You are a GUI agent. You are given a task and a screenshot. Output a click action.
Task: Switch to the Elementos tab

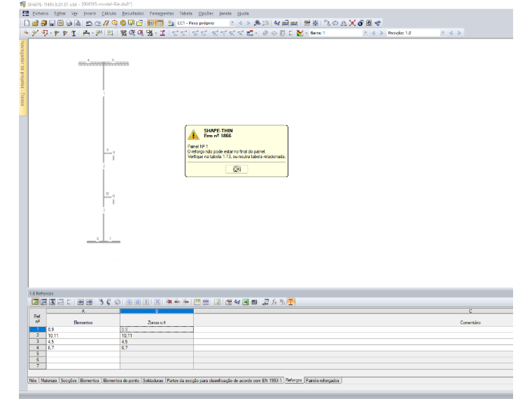coord(90,381)
